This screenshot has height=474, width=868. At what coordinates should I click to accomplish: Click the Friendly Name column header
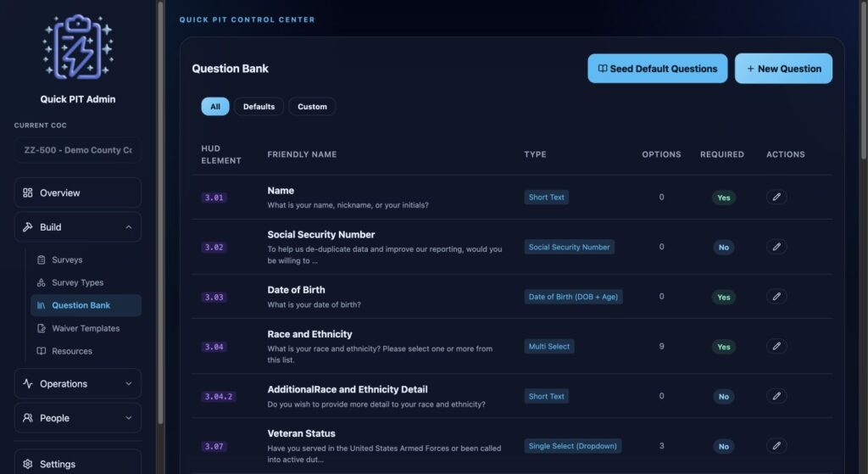[x=302, y=154]
